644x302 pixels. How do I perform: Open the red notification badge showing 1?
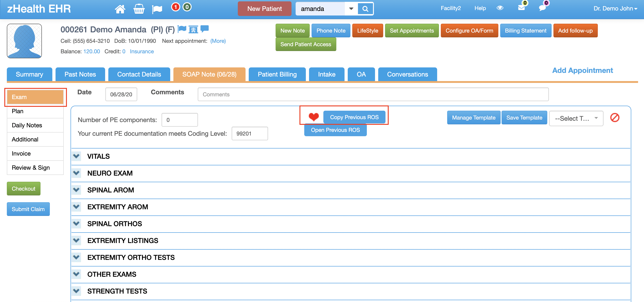[x=175, y=7]
